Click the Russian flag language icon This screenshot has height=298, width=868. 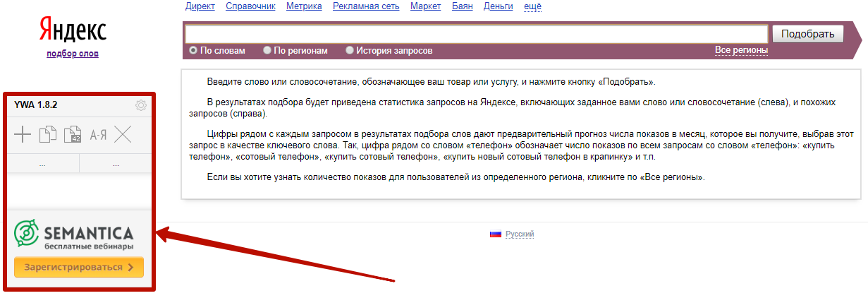495,234
